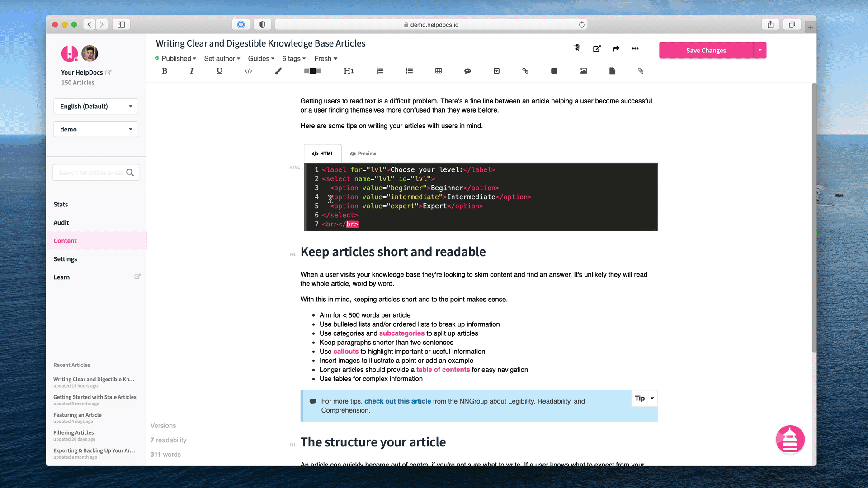Click the inline code icon

click(x=249, y=71)
